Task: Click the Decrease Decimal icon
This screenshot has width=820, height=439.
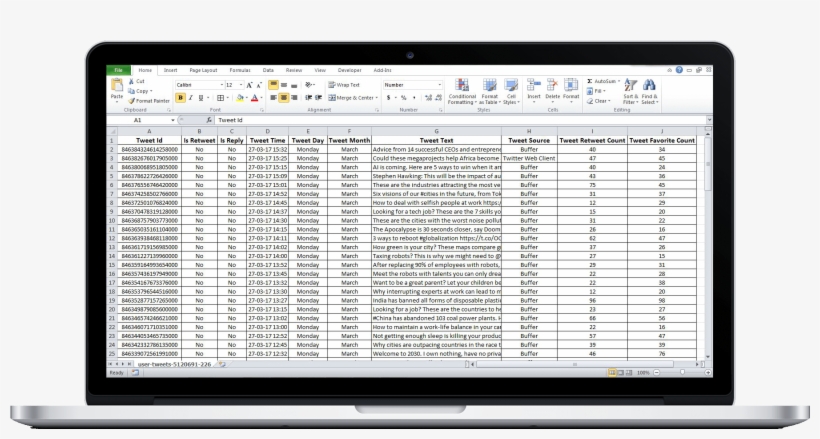Action: pyautogui.click(x=438, y=98)
